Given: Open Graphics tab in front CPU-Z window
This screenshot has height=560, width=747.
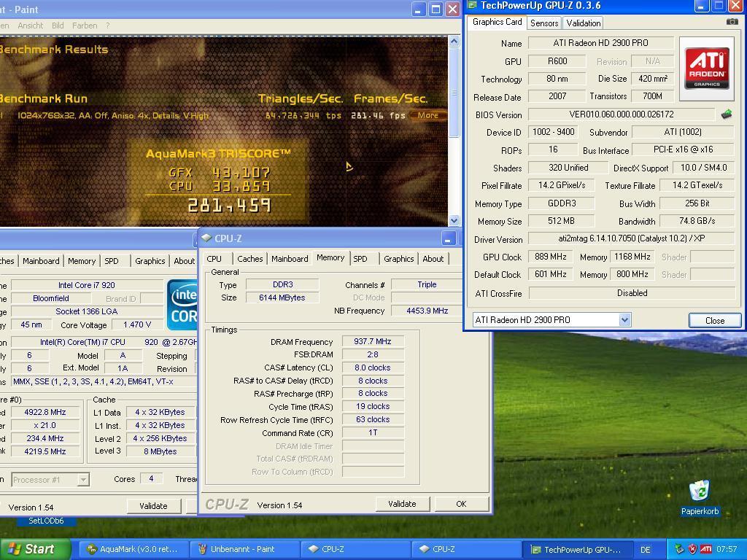Looking at the screenshot, I should coord(399,259).
